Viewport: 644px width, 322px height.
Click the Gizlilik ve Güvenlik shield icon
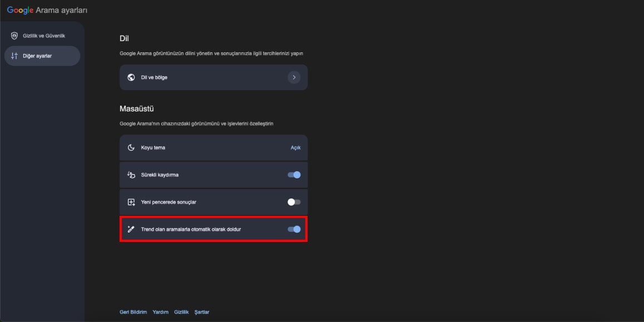[14, 36]
